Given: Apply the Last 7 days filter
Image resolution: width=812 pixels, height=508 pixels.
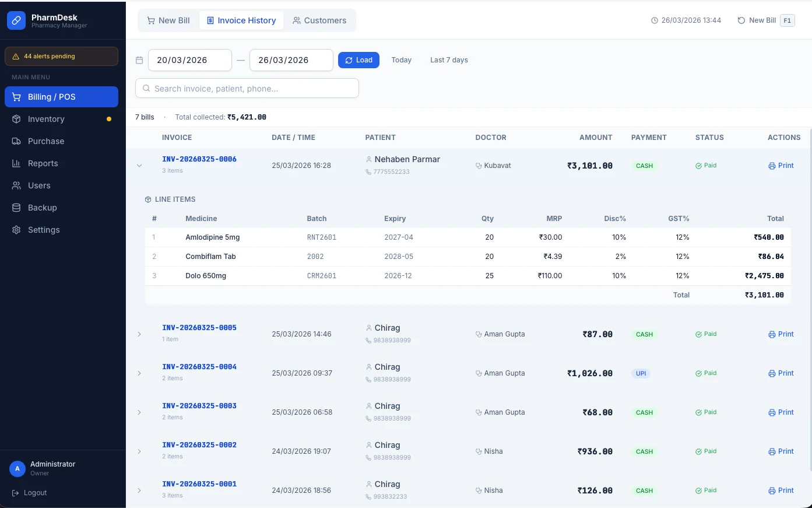Looking at the screenshot, I should pyautogui.click(x=449, y=60).
